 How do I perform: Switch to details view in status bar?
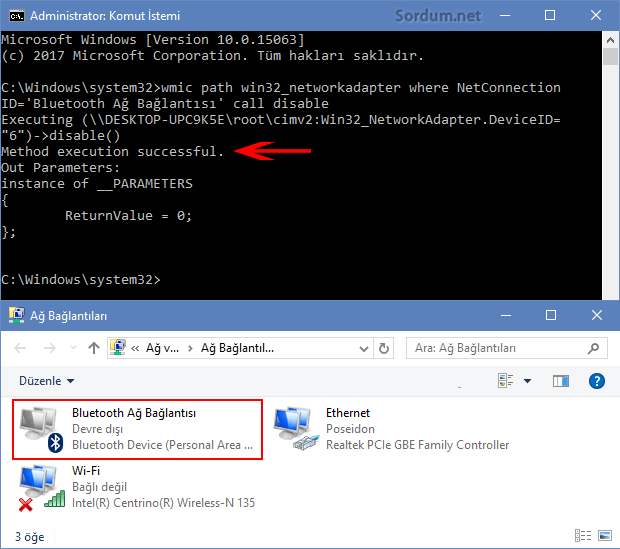583,536
